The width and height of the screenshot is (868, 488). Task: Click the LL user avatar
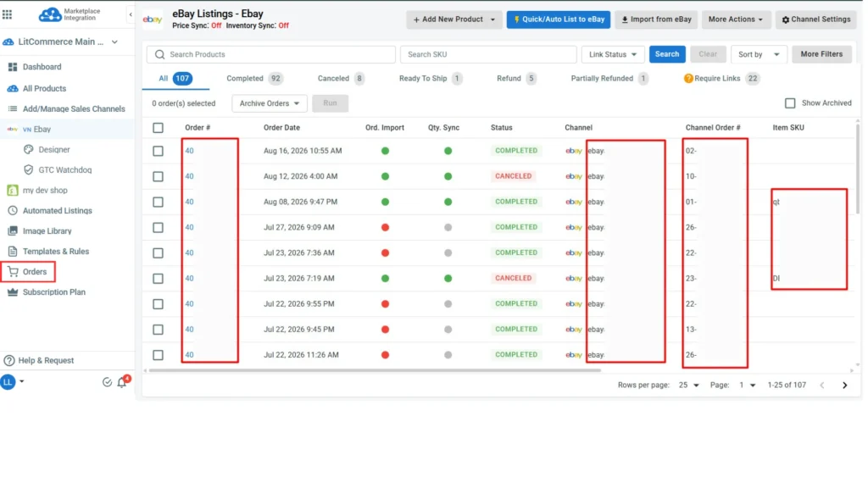coord(8,382)
